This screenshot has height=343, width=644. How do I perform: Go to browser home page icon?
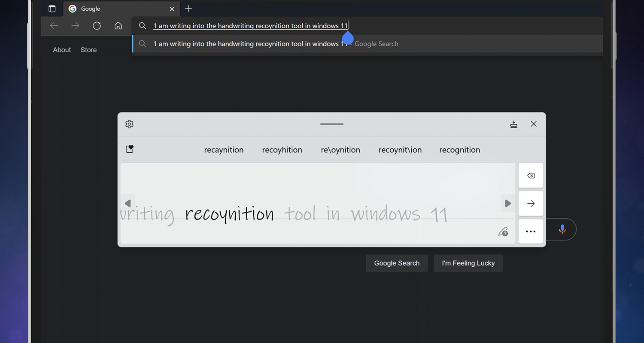pyautogui.click(x=118, y=26)
